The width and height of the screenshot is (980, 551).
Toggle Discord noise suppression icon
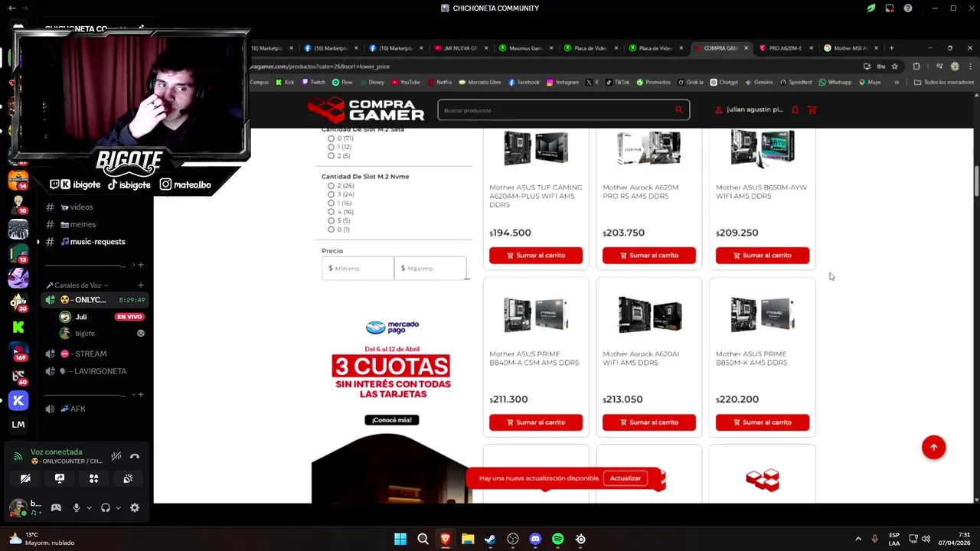(116, 457)
